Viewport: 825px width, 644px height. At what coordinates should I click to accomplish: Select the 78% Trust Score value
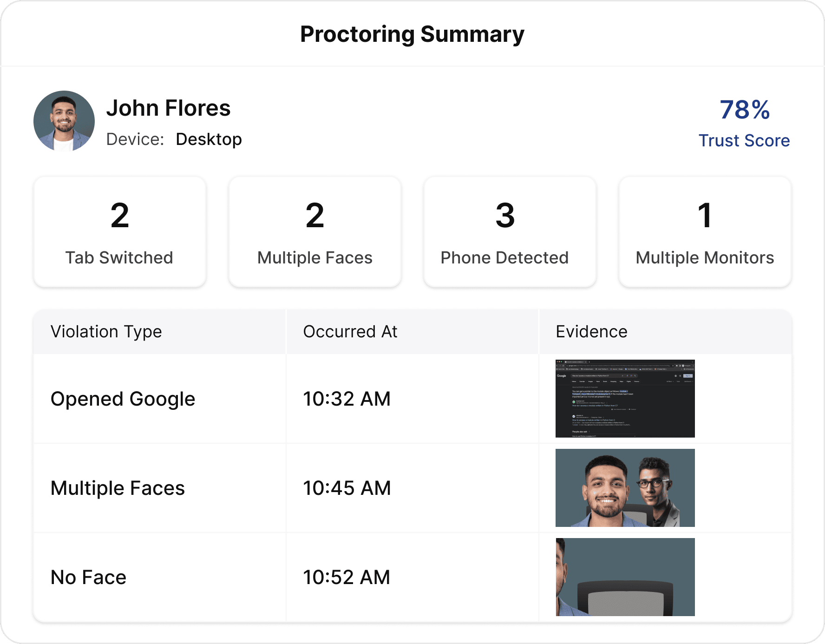point(744,111)
